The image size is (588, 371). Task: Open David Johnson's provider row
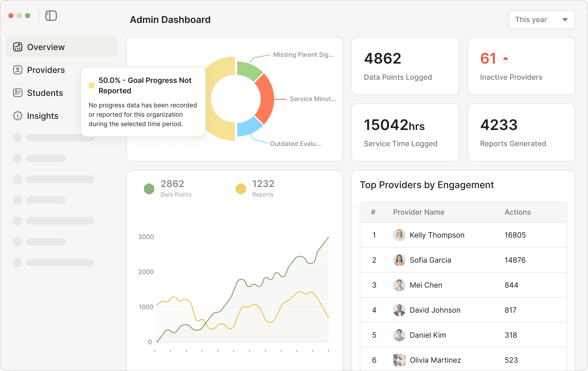click(x=463, y=310)
